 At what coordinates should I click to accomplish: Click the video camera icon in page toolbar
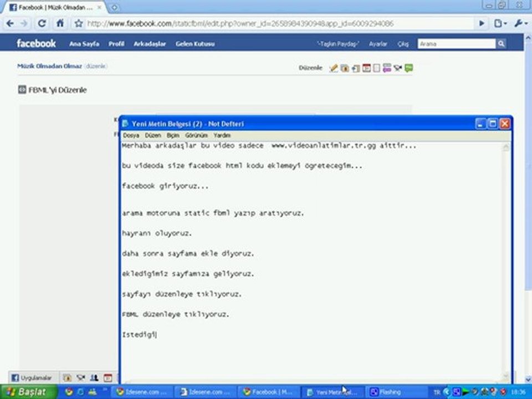pos(398,68)
